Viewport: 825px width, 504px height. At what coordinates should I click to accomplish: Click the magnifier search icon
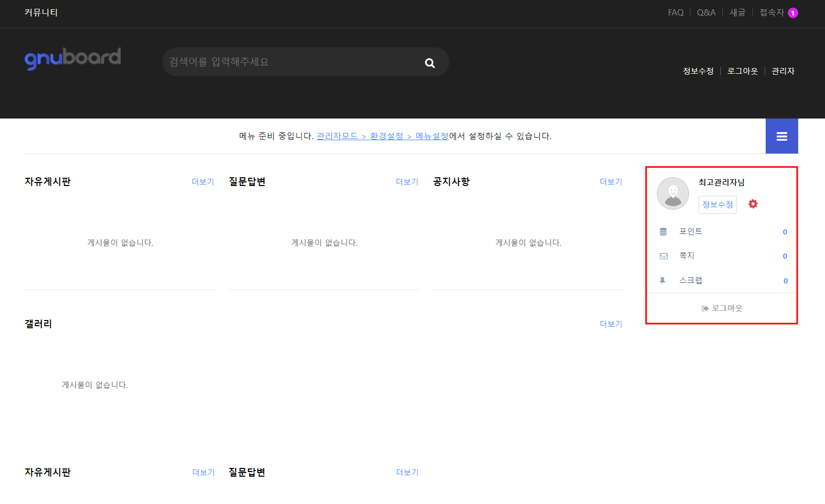[x=430, y=63]
